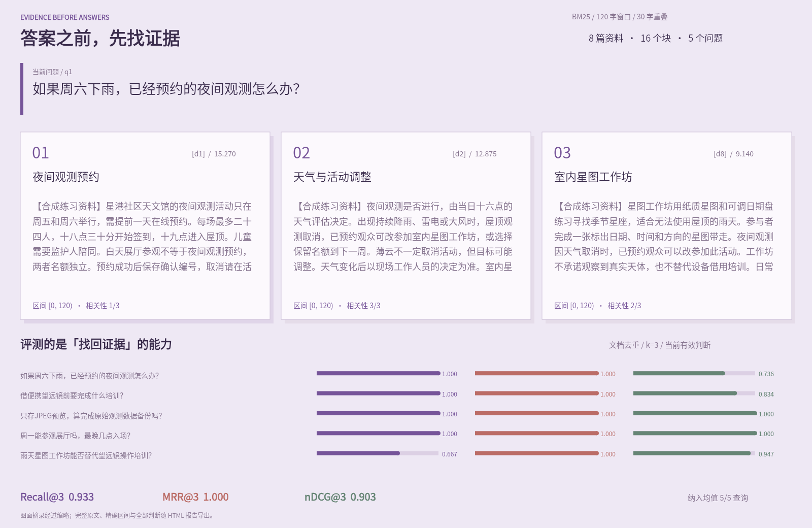Click the rank number 02

click(x=301, y=153)
